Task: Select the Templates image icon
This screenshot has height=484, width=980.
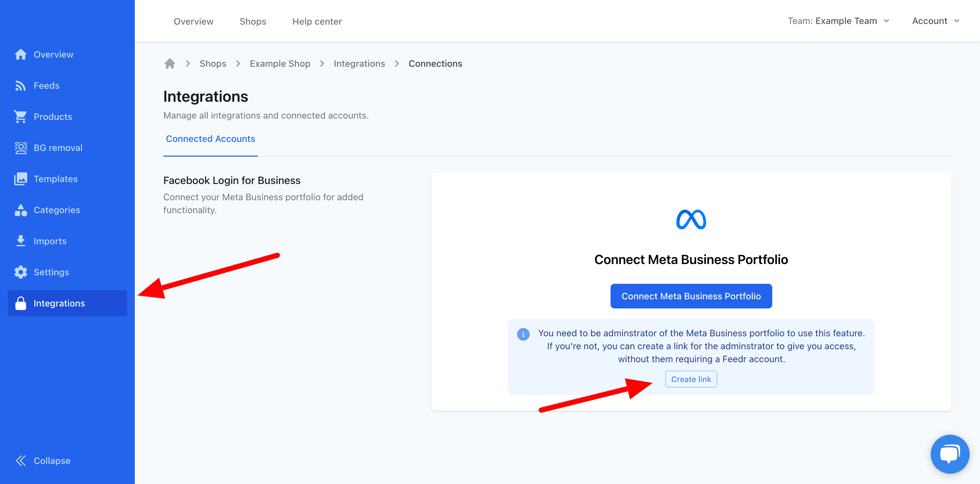Action: click(x=20, y=179)
